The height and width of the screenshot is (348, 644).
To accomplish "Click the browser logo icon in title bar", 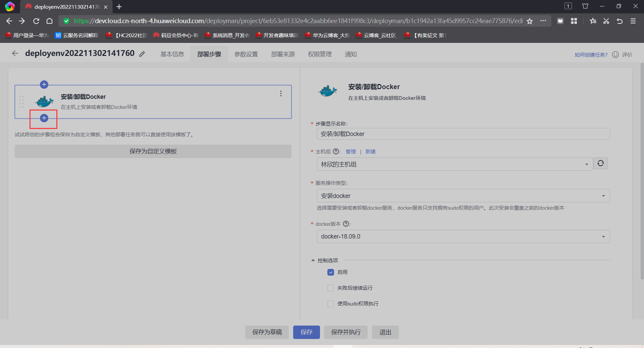I will 10,7.
